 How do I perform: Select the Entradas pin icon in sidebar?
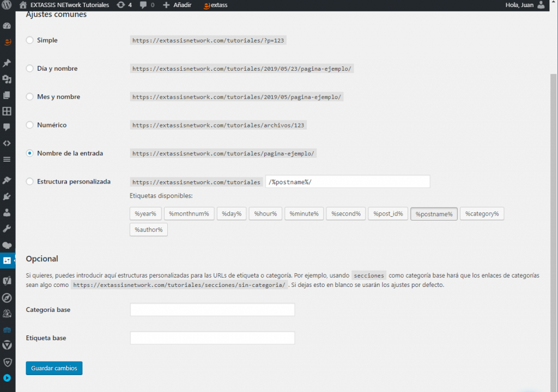tap(8, 63)
